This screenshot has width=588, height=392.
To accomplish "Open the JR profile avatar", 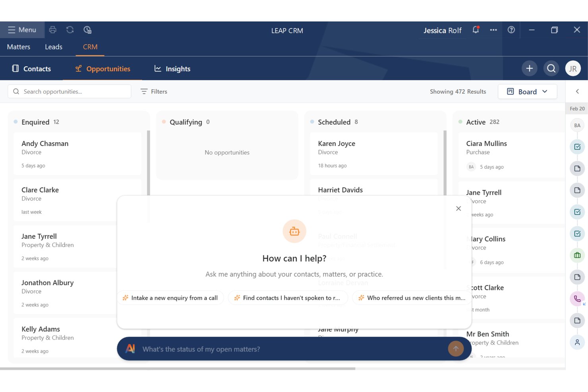I will point(573,68).
